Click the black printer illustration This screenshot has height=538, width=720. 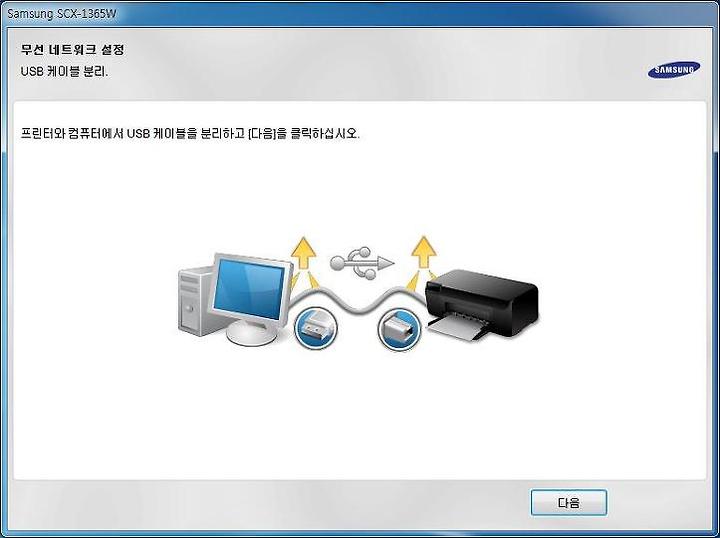pyautogui.click(x=481, y=304)
